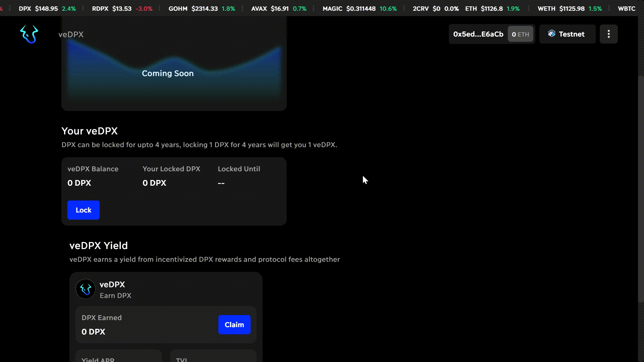
Task: Click the page's vertical scrollbar
Action: [641, 188]
